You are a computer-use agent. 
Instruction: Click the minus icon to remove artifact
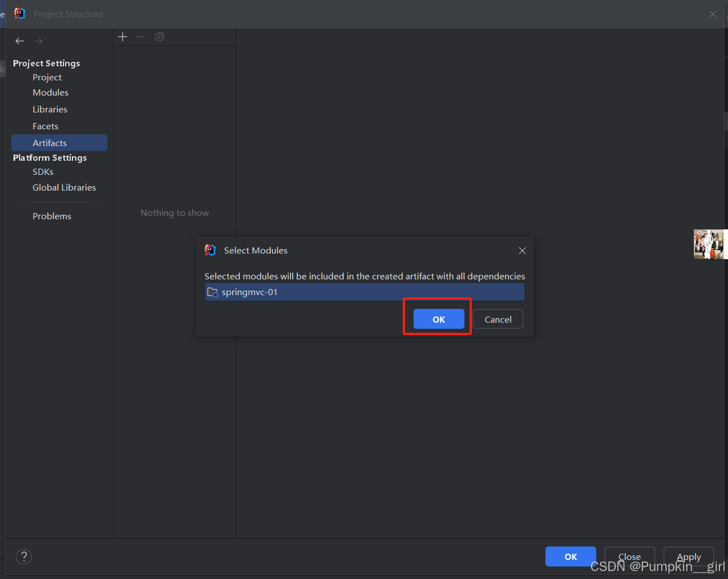pos(141,37)
